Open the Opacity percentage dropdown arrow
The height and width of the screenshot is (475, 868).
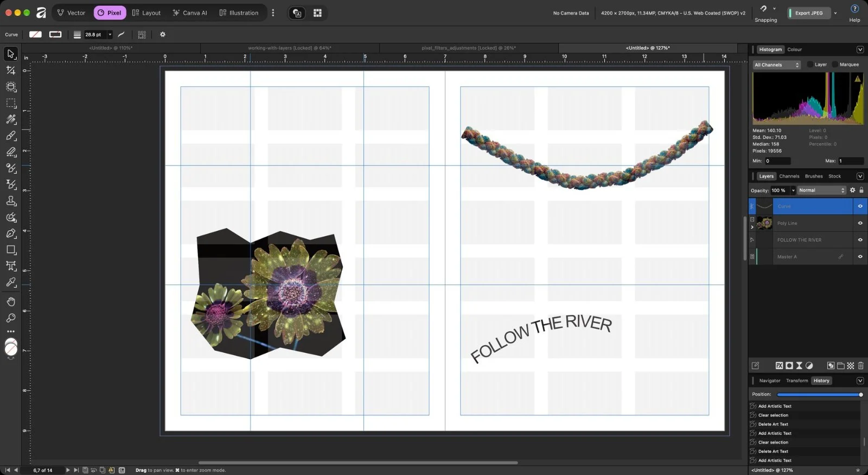793,191
